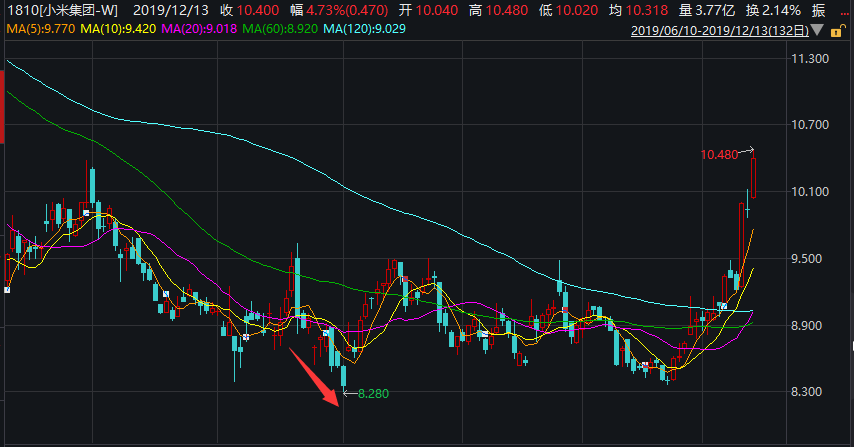The height and width of the screenshot is (447, 854).
Task: Select the latest candlestick at the 10.480 high
Action: click(754, 178)
